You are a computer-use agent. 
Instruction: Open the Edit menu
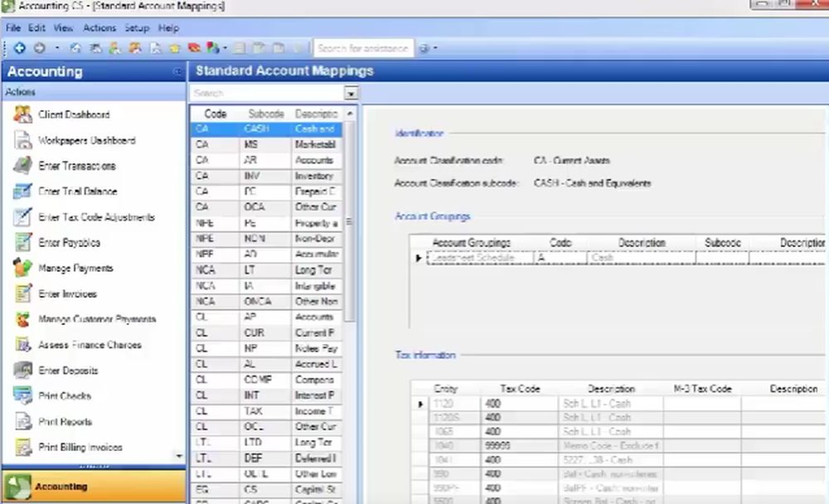pyautogui.click(x=36, y=28)
